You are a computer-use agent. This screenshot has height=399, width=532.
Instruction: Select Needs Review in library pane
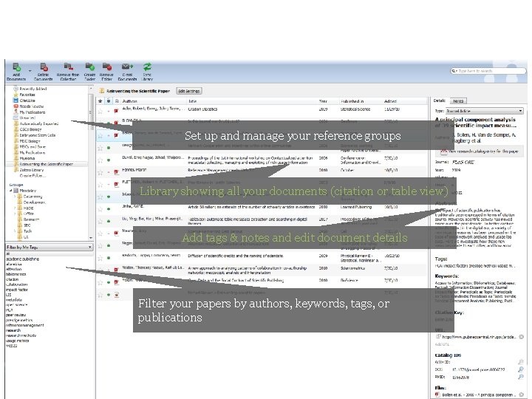[31, 106]
